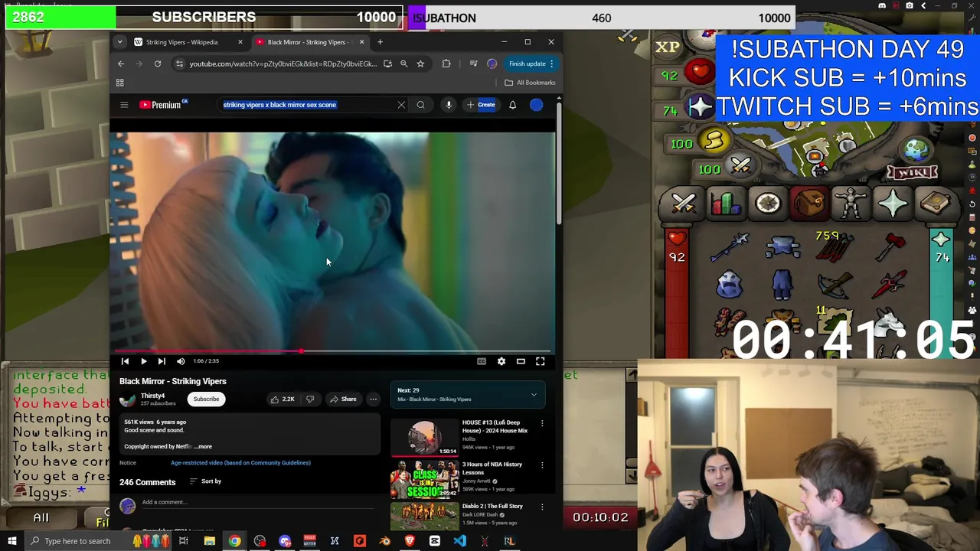The image size is (980, 551).
Task: Share the Black Mirror video
Action: pos(342,399)
